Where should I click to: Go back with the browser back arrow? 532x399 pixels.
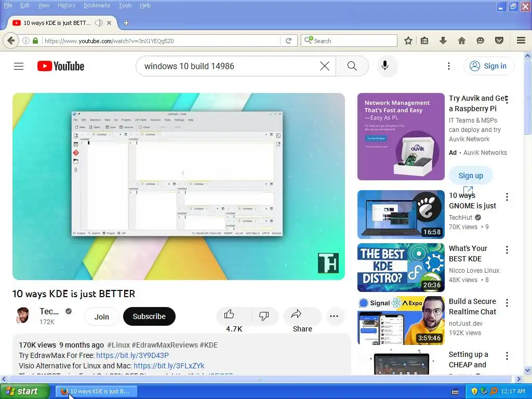click(x=10, y=41)
